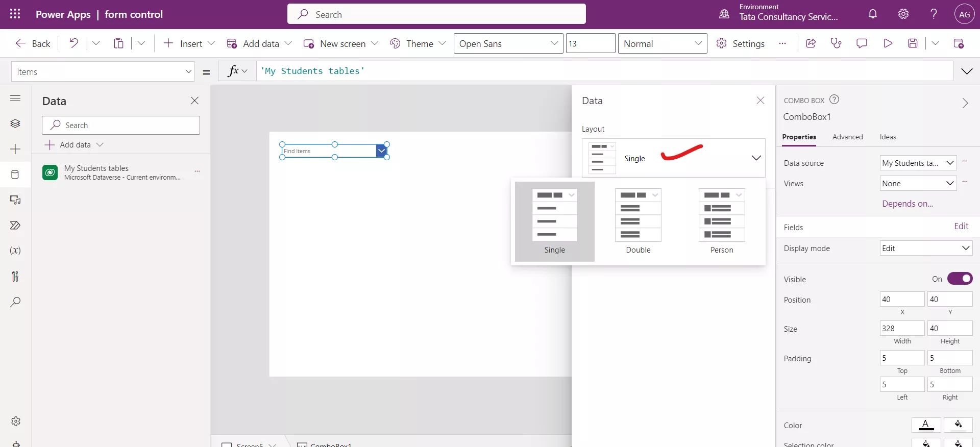Expand the formula bar chevron
980x447 pixels.
point(967,71)
